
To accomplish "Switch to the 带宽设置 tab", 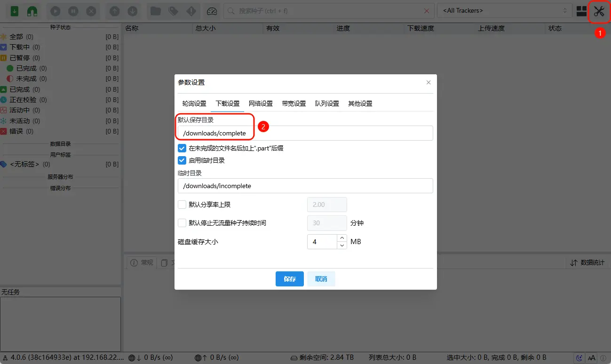I will [x=294, y=103].
